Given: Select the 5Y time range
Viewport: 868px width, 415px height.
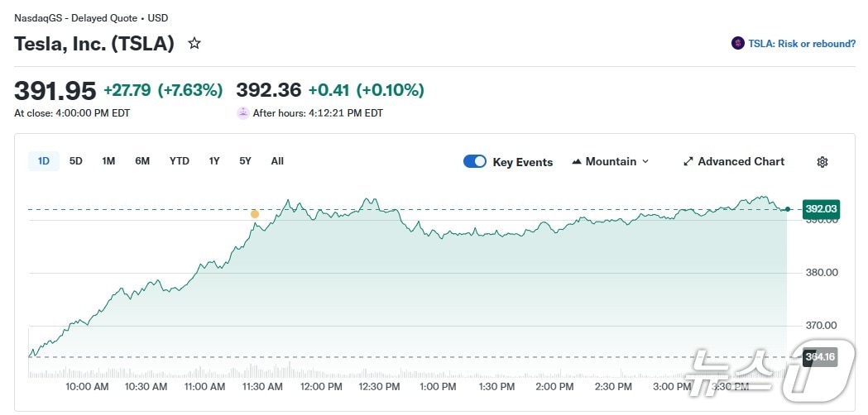Looking at the screenshot, I should coord(245,161).
